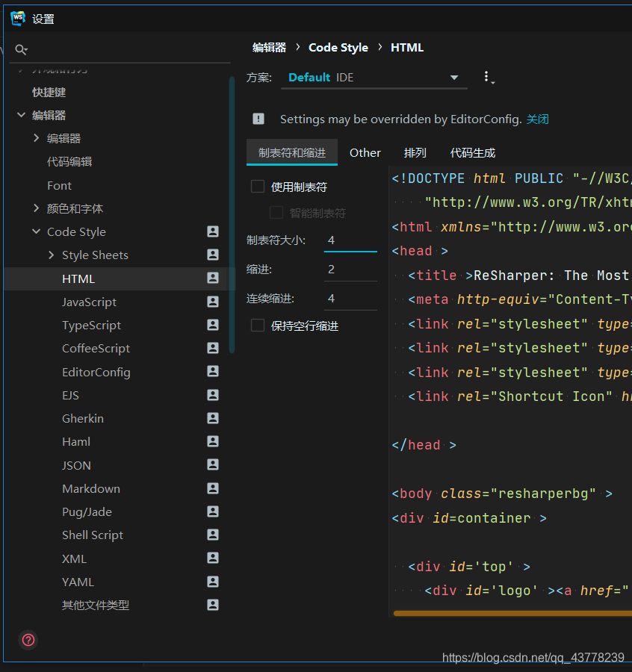Open the Default IDE scheme dropdown

(374, 78)
